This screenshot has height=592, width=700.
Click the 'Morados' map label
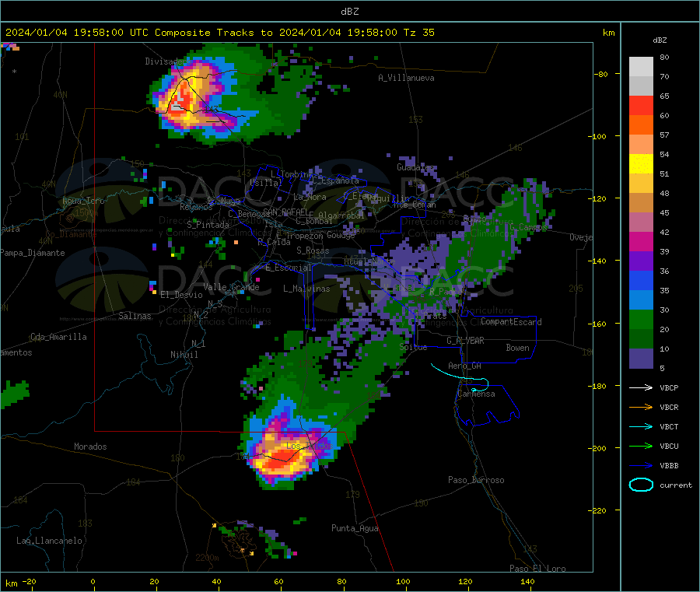pos(90,447)
